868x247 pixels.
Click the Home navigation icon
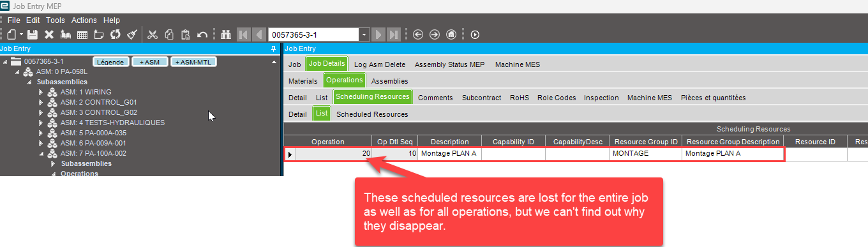point(451,34)
